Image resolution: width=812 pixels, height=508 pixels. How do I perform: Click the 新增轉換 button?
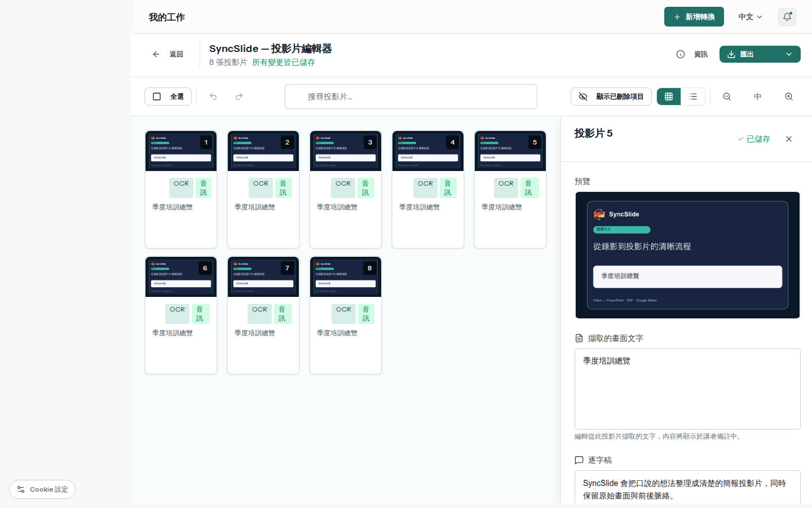coord(694,17)
